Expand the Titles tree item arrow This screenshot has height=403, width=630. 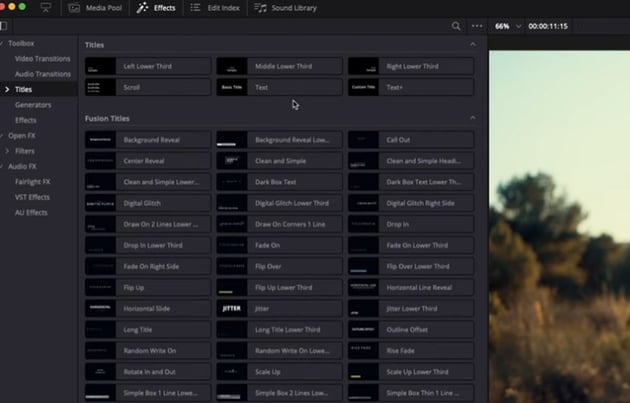[7, 89]
